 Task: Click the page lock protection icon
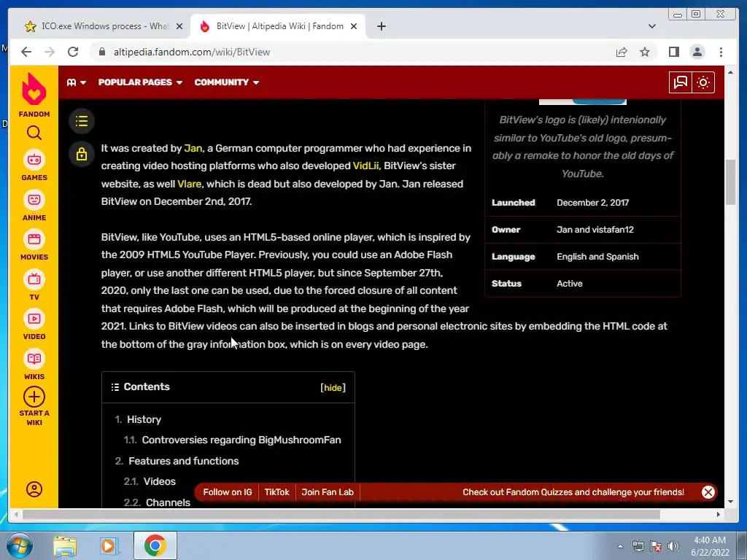[82, 154]
